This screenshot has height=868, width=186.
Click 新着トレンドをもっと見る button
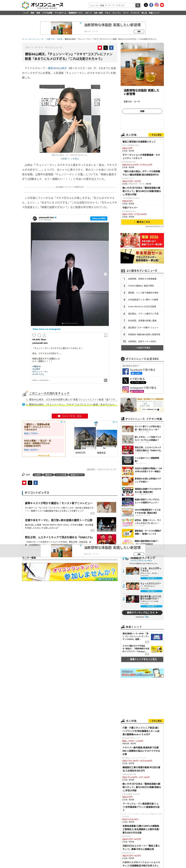coord(142,659)
